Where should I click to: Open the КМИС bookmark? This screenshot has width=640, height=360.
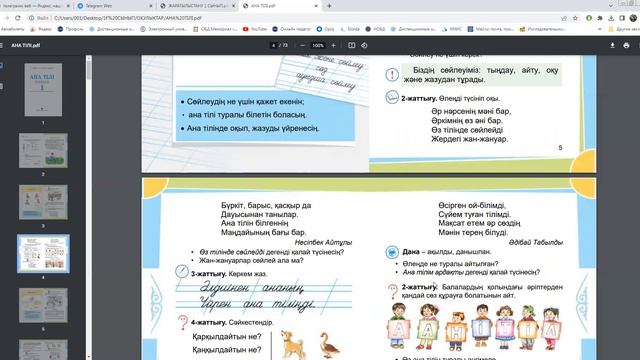(452, 29)
